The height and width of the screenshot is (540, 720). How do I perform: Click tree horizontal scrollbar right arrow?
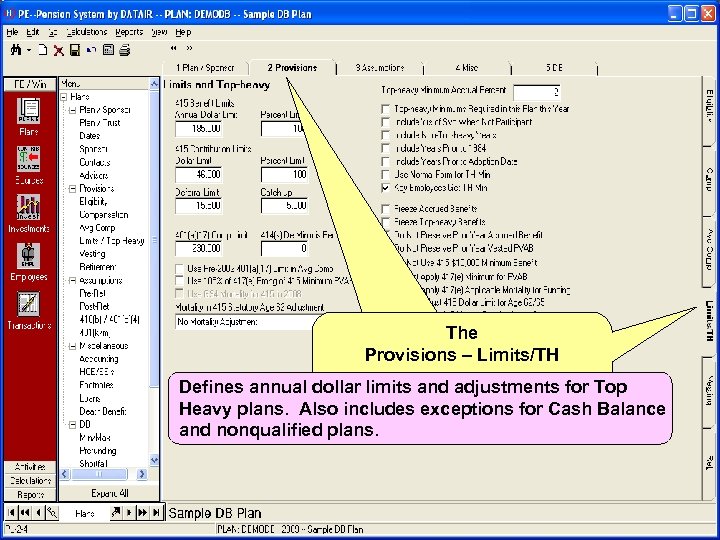pyautogui.click(x=142, y=474)
